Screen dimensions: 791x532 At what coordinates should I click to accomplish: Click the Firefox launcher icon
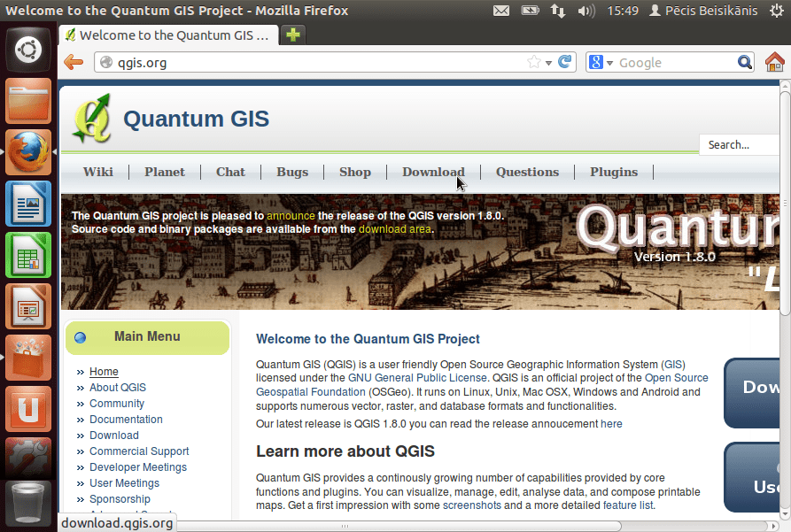tap(28, 152)
